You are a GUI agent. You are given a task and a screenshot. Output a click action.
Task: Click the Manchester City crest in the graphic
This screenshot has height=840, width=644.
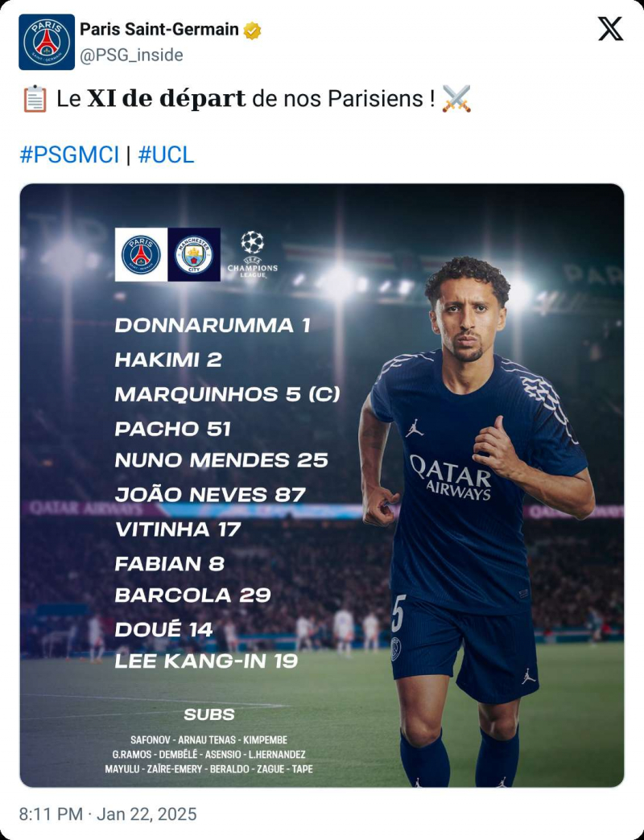(194, 254)
